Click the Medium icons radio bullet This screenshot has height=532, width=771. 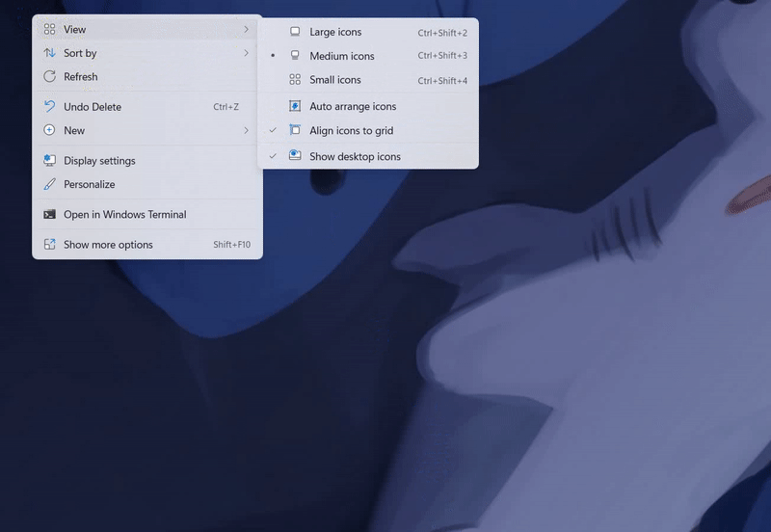[x=273, y=56]
